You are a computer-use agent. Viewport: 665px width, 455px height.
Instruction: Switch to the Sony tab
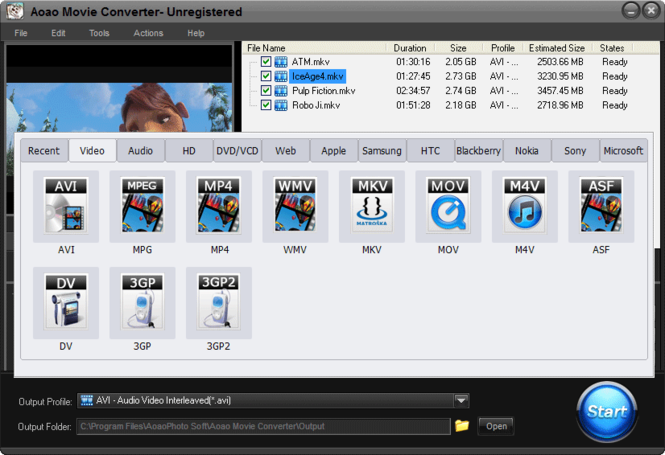point(575,151)
